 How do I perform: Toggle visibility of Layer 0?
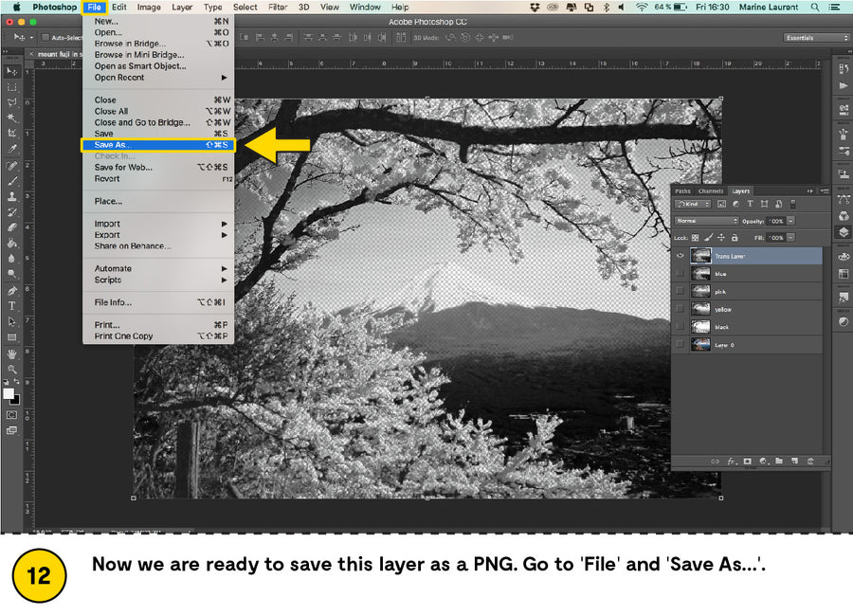pyautogui.click(x=680, y=345)
